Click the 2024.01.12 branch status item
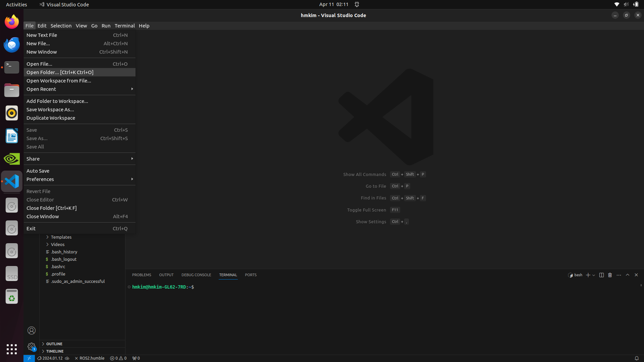644x362 pixels. point(53,358)
